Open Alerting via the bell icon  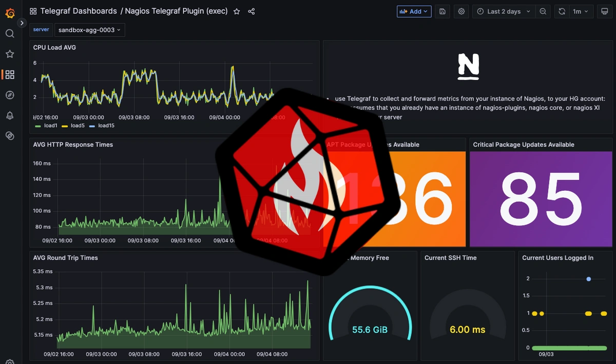pos(10,115)
